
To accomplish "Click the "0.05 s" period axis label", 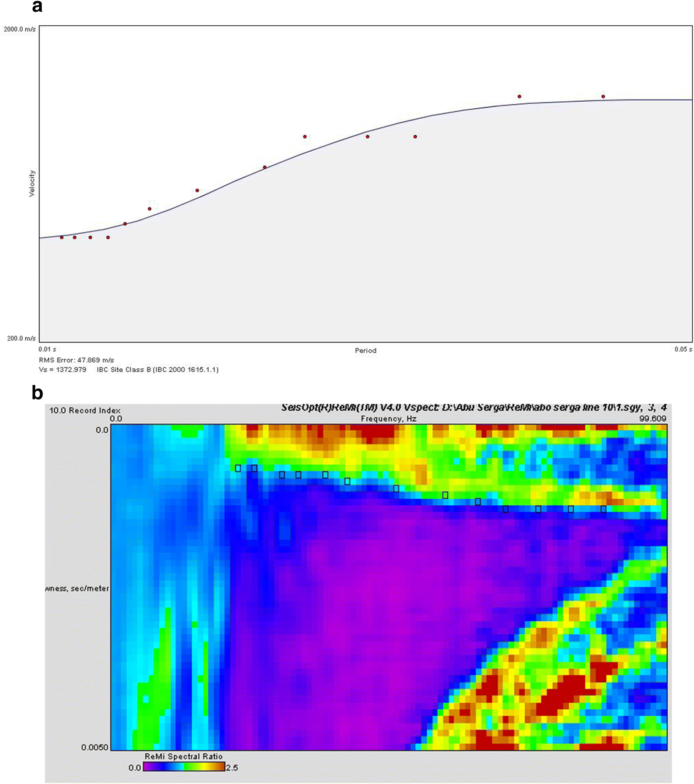I will tap(683, 349).
